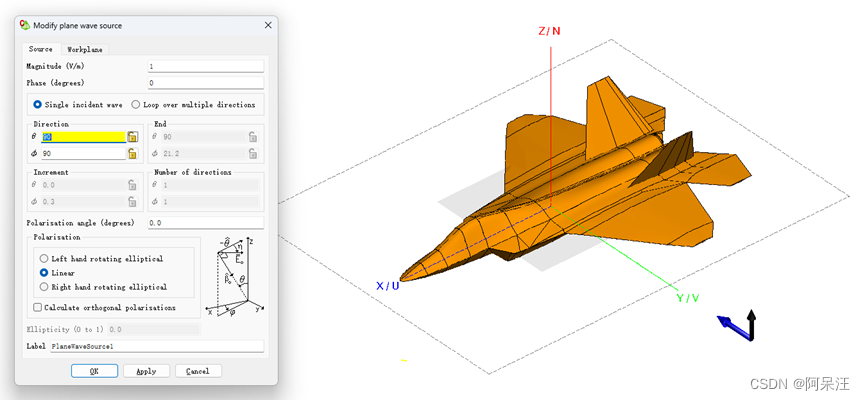The height and width of the screenshot is (400, 865).
Task: Click the Polarisation angle input field
Action: (x=206, y=223)
